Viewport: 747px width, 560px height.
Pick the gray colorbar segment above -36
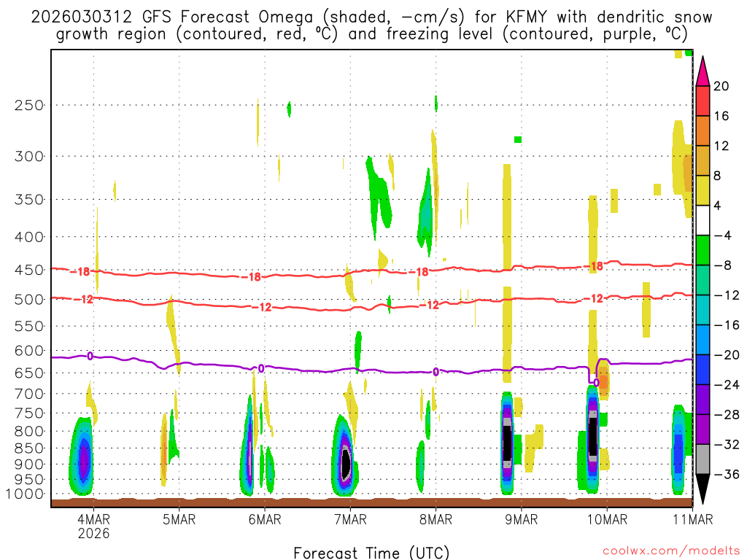point(703,459)
